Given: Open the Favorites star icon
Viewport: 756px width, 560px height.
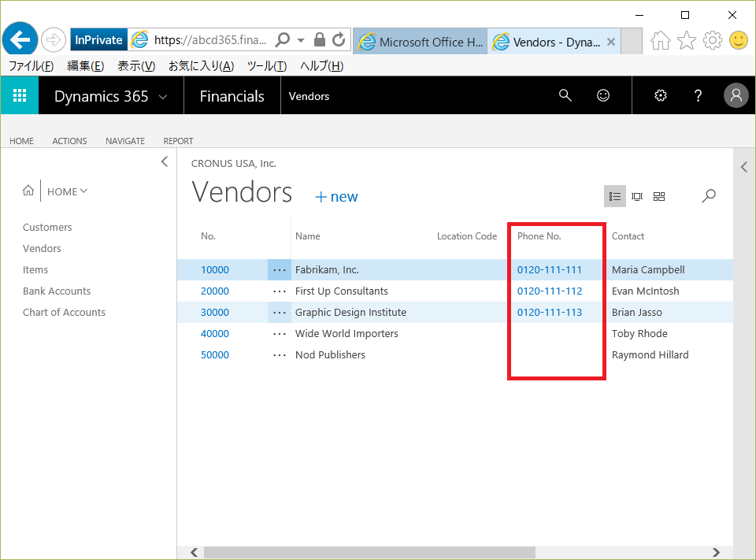Looking at the screenshot, I should coord(687,40).
